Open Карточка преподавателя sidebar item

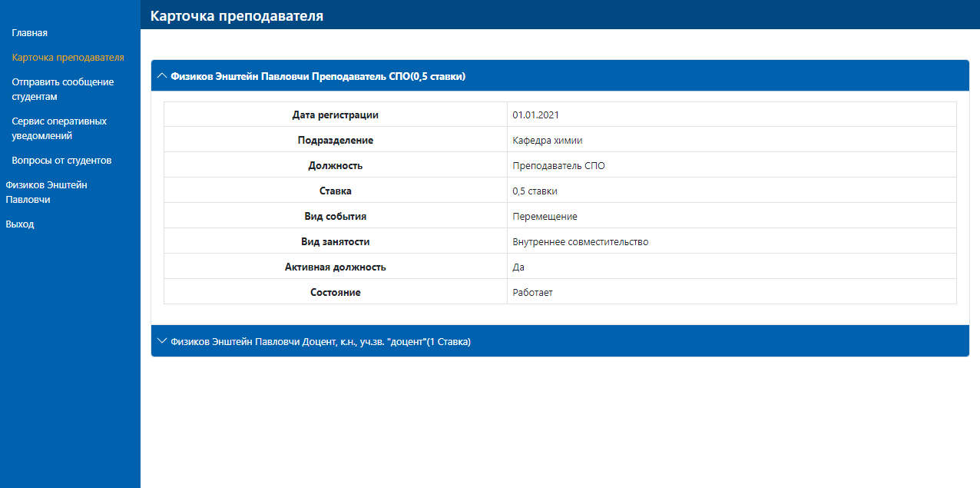tap(68, 58)
